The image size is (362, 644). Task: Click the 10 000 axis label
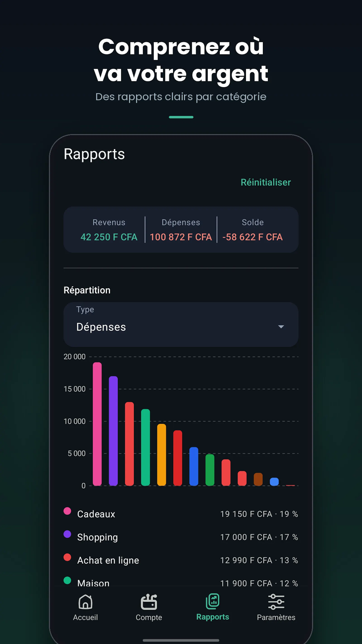point(74,421)
